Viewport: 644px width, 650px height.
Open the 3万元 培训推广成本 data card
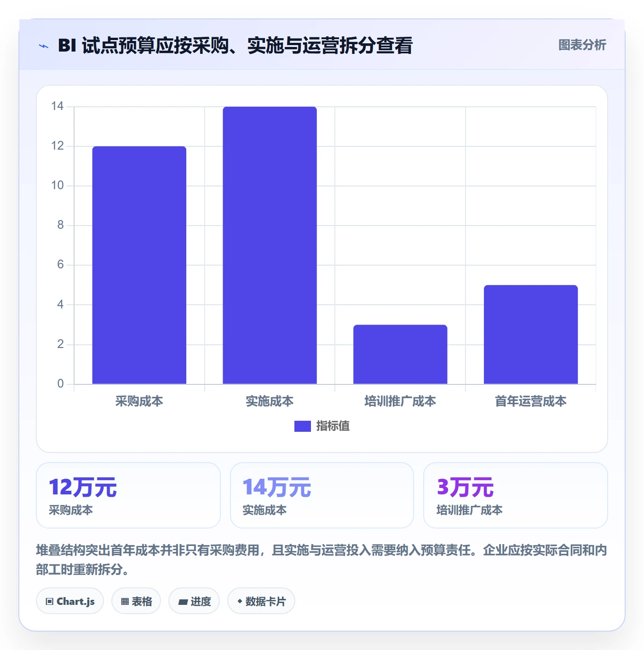click(x=516, y=495)
